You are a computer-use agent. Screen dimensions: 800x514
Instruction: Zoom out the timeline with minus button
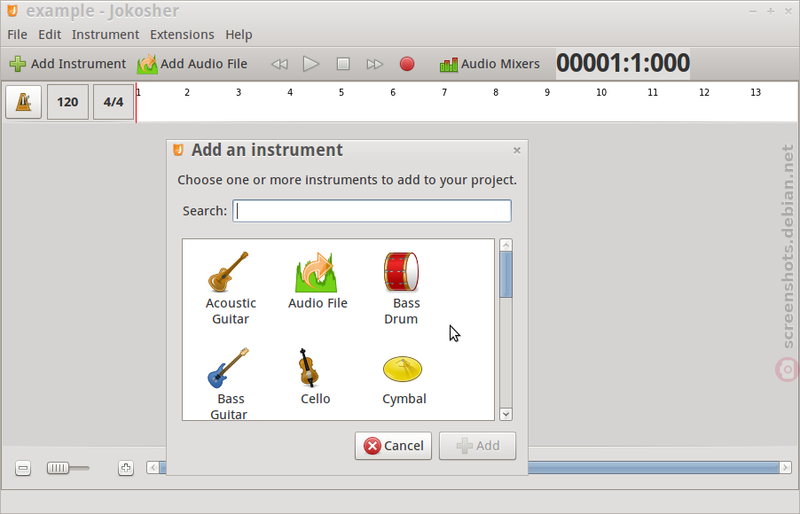coord(23,468)
